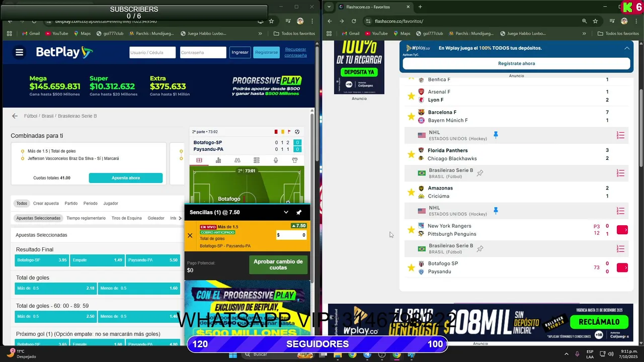Open the Windows Start menu
Screen dimensions: 644x362
click(x=232, y=354)
